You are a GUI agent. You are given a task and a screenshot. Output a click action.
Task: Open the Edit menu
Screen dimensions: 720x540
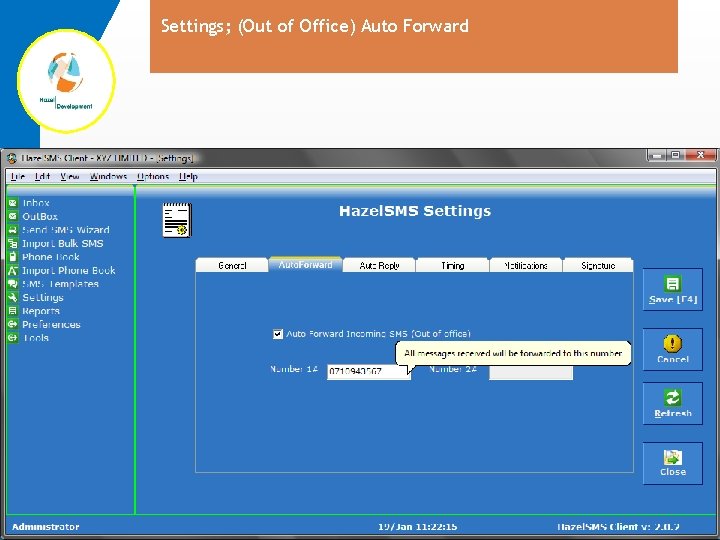pos(42,177)
